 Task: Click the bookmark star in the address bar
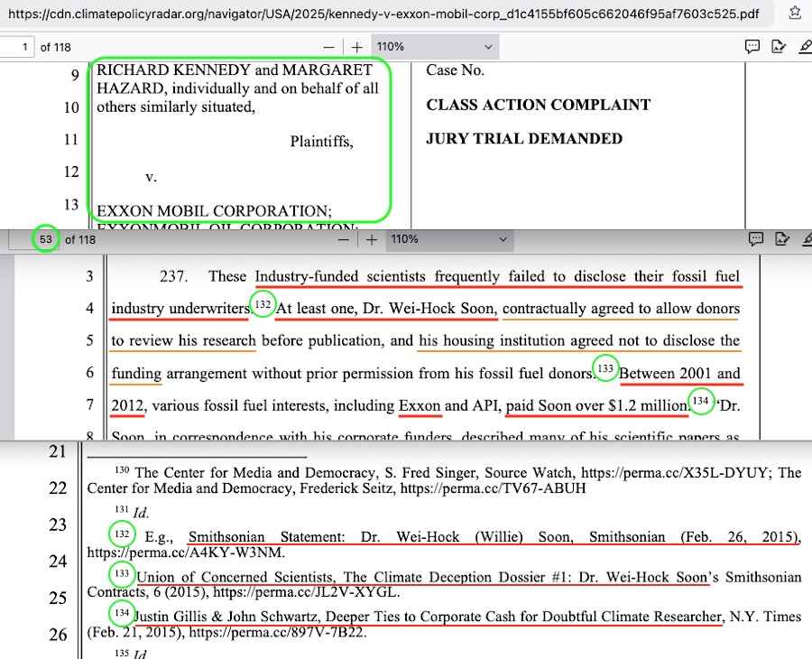click(794, 14)
